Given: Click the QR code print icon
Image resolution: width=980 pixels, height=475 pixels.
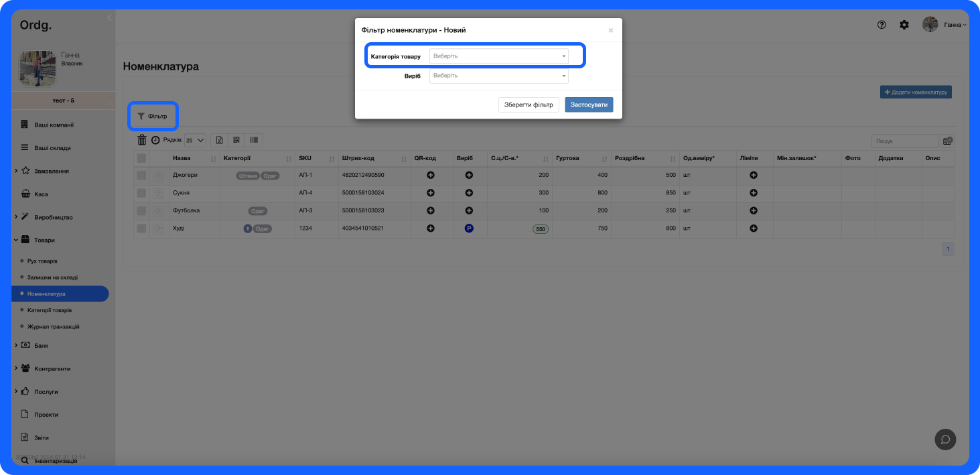Looking at the screenshot, I should pos(236,140).
